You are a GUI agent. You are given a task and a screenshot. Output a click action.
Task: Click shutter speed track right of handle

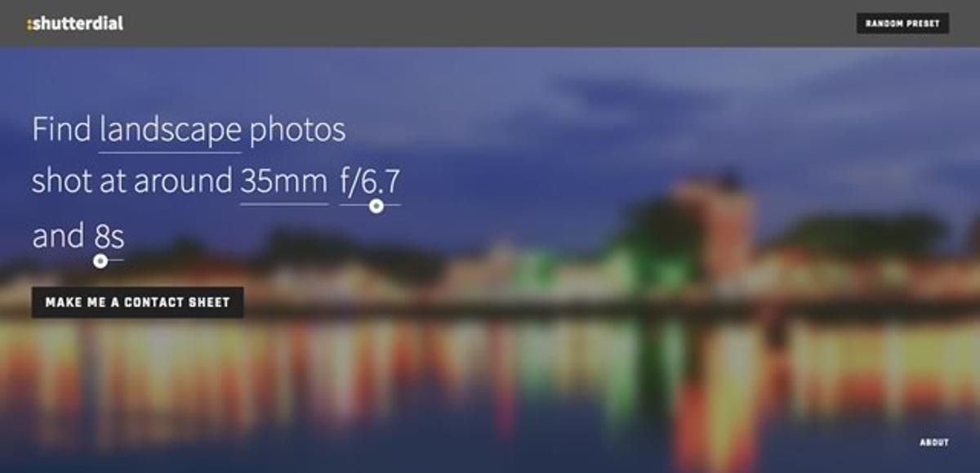116,261
